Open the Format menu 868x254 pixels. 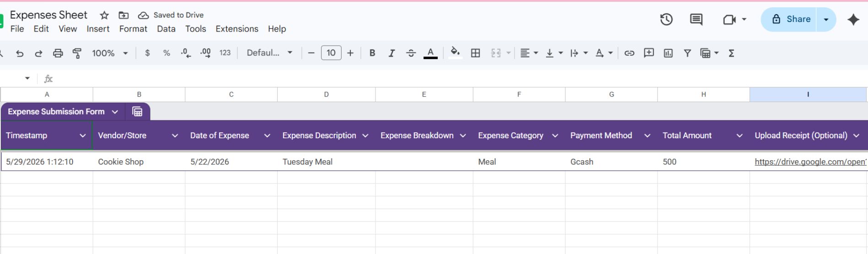point(133,29)
